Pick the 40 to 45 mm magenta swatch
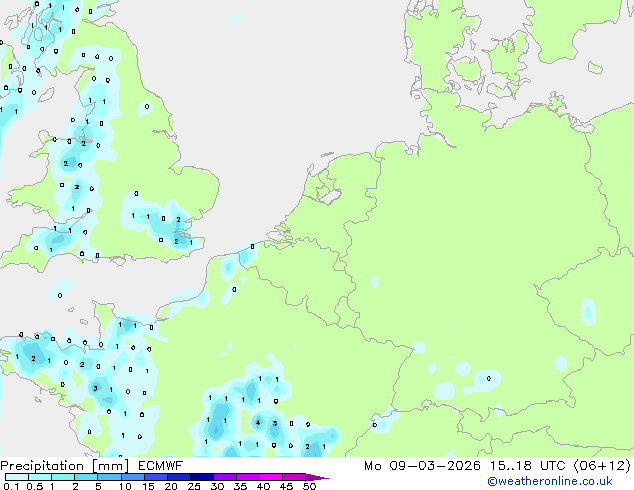 271,477
